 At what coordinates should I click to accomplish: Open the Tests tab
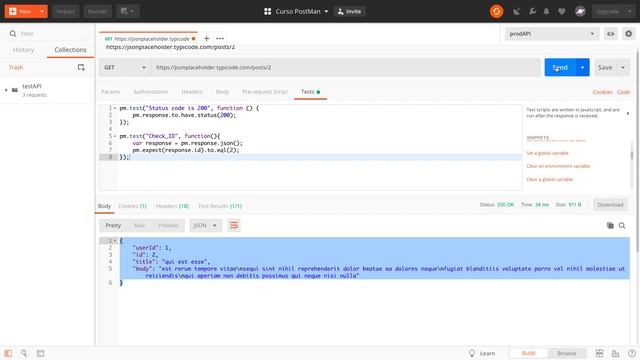pyautogui.click(x=310, y=92)
